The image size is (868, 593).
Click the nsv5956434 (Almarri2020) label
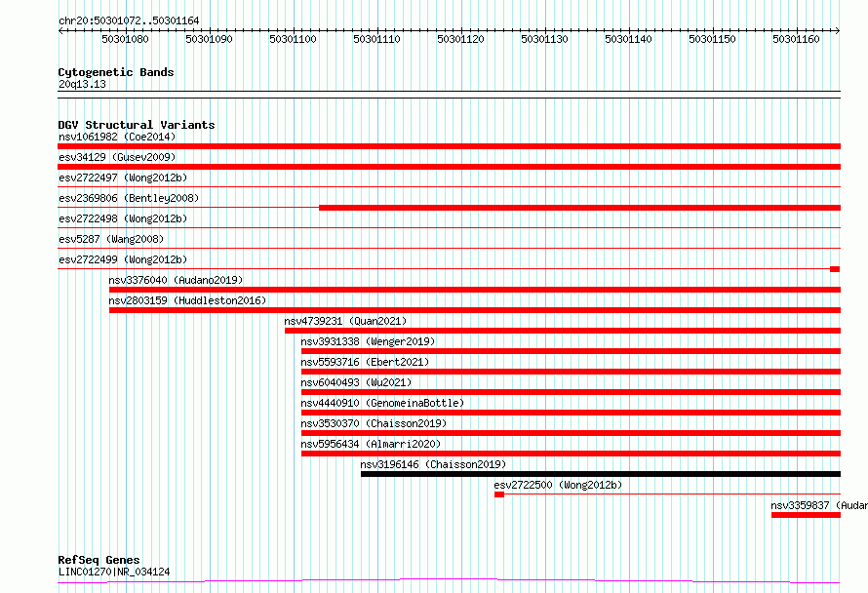[x=371, y=444]
